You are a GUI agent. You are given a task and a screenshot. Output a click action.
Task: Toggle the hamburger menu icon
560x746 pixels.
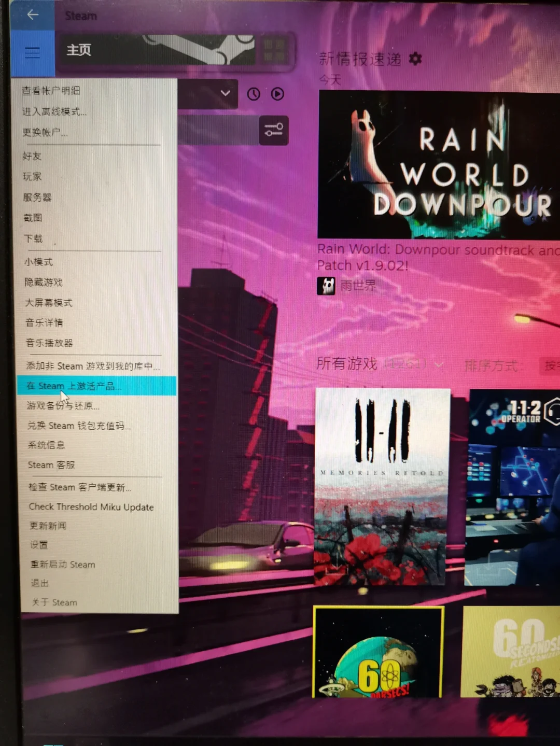[x=33, y=53]
